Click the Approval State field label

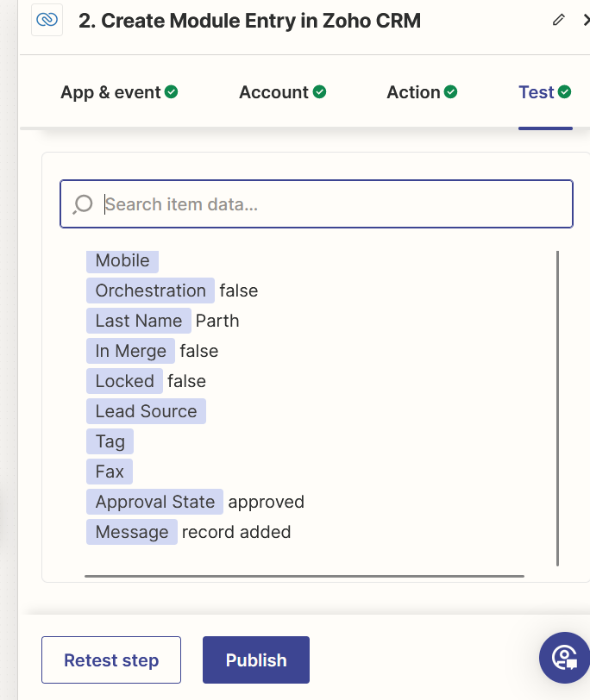pos(154,502)
